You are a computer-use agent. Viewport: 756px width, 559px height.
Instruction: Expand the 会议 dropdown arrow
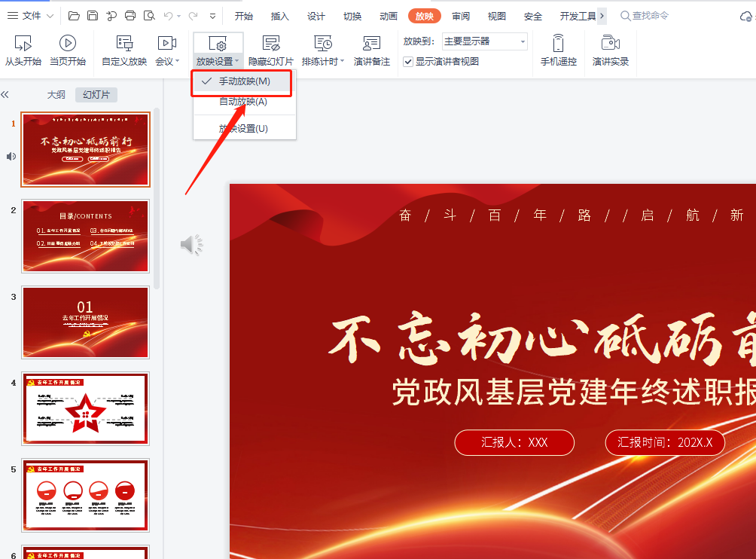(x=178, y=61)
